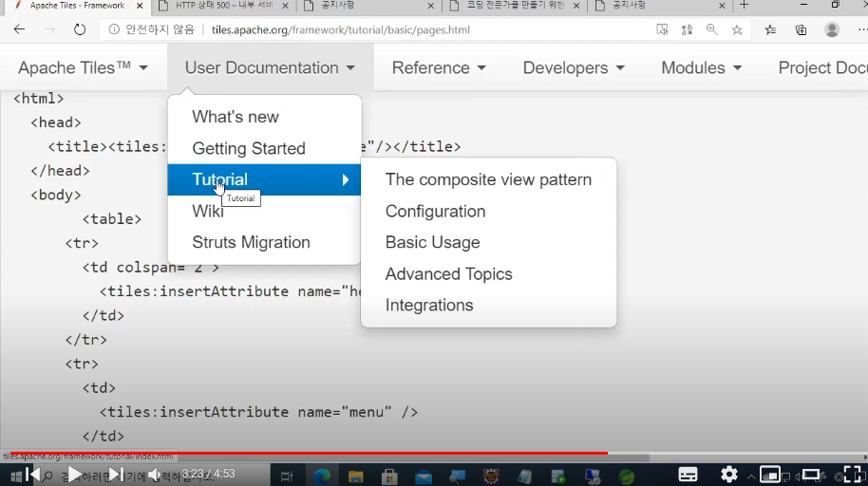The image size is (868, 486).
Task: Open the Project Documentation menu
Action: [822, 67]
